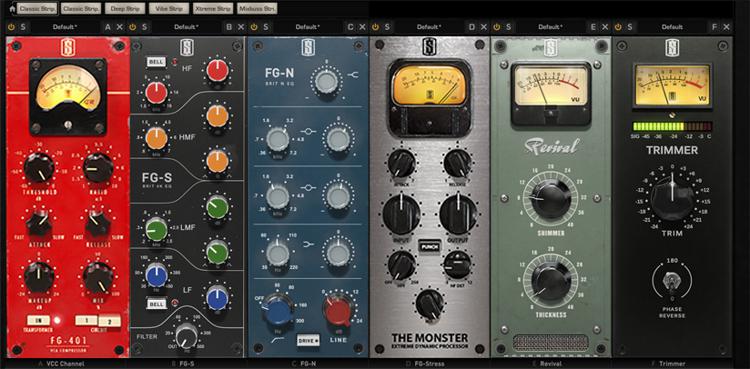
Task: Select the VCC Channel label at bottom
Action: [x=65, y=364]
